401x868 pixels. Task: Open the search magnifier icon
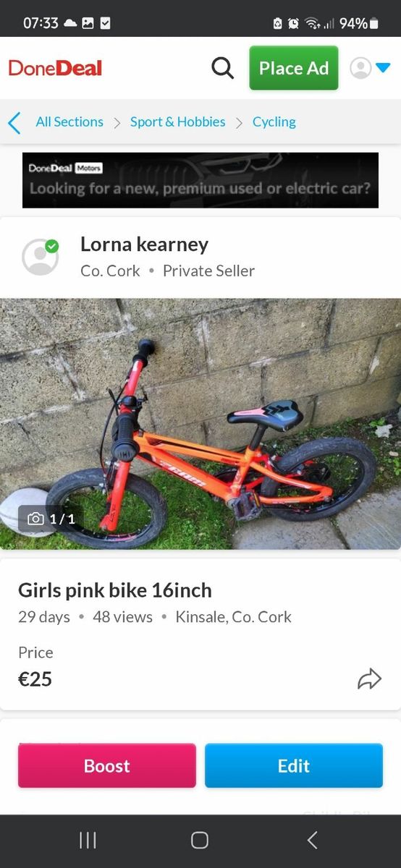(x=223, y=68)
